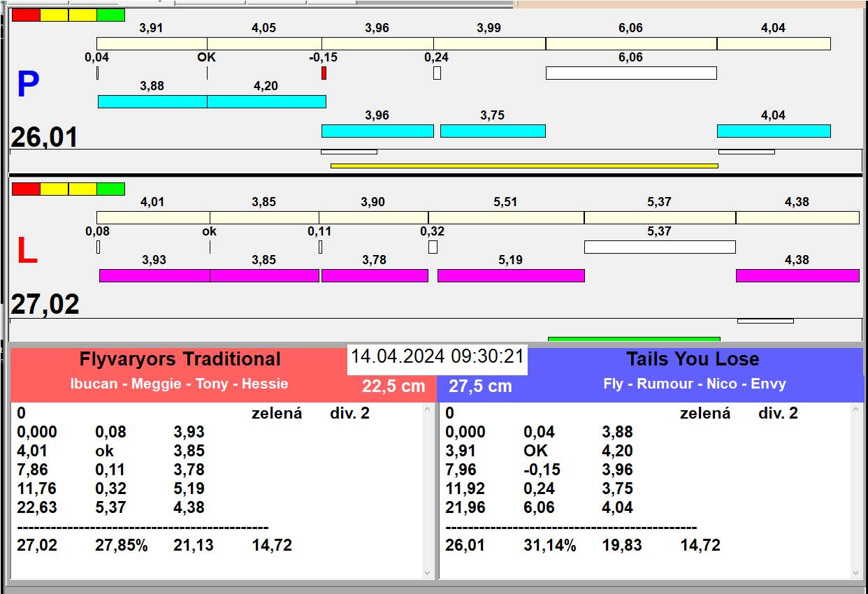Image resolution: width=868 pixels, height=594 pixels.
Task: Click 0,32 in the Flyvaryors table
Action: [111, 488]
